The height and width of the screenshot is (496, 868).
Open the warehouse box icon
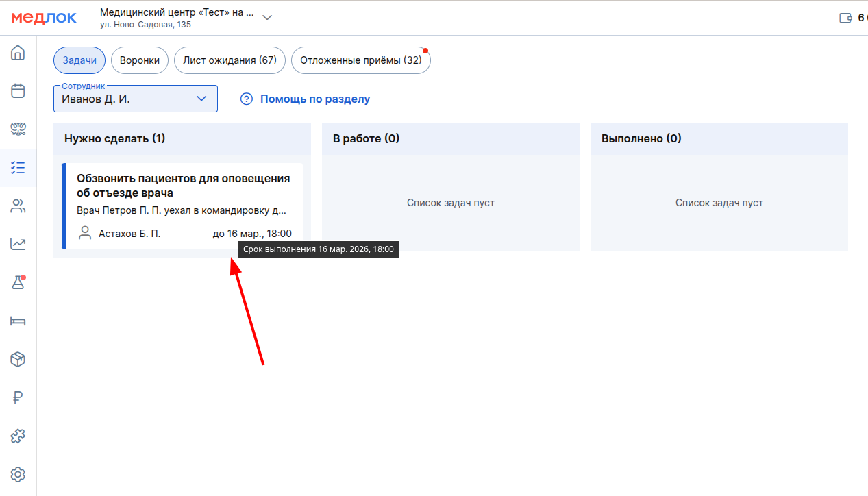point(18,359)
